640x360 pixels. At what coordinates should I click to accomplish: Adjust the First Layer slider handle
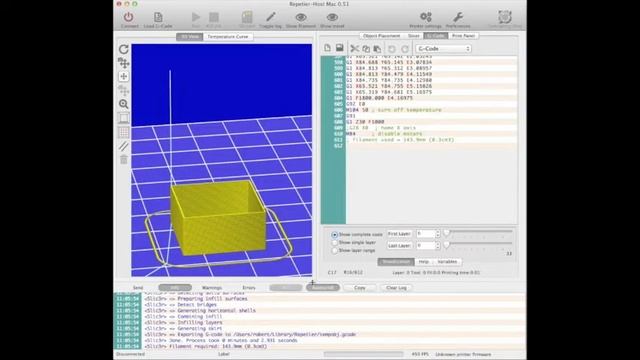tap(447, 232)
